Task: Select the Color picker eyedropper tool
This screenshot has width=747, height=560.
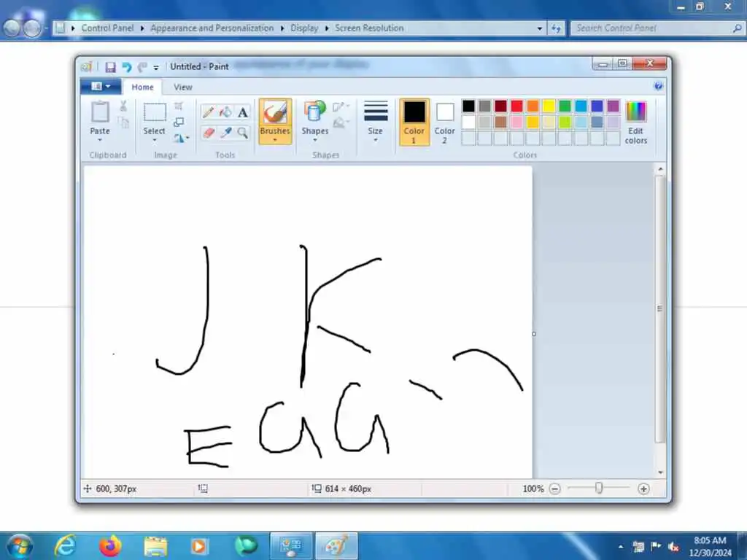Action: [x=225, y=133]
